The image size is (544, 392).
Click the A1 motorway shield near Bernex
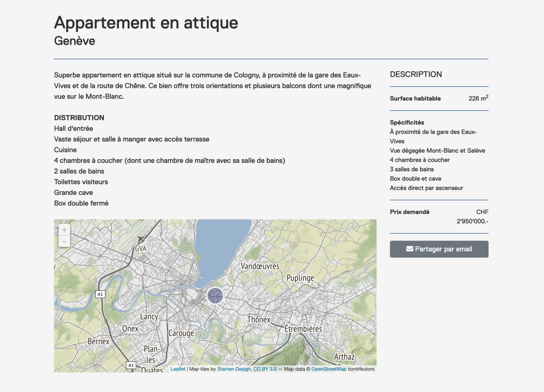101,294
